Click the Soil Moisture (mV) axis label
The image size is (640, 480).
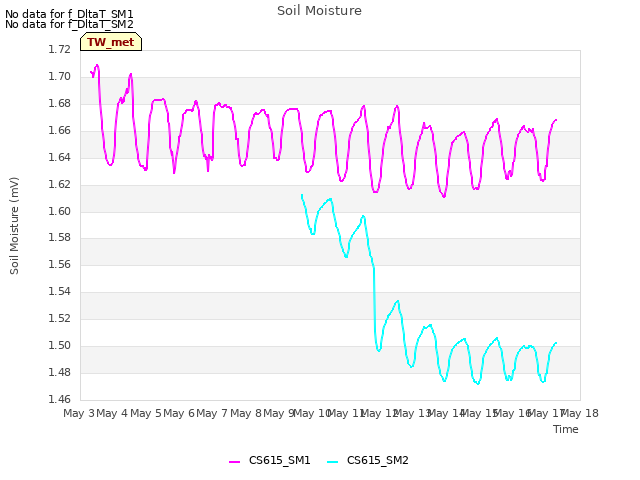(x=14, y=226)
